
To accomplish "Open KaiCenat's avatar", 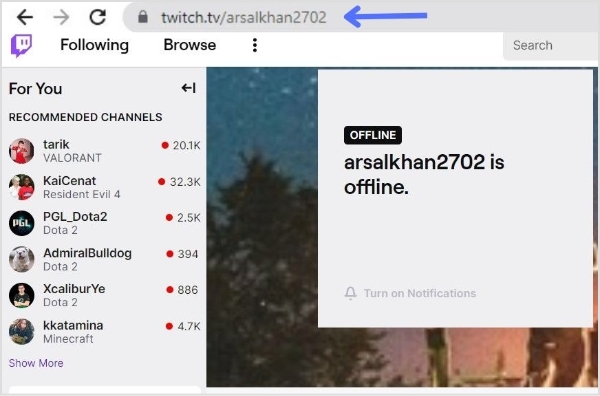I will coord(21,187).
